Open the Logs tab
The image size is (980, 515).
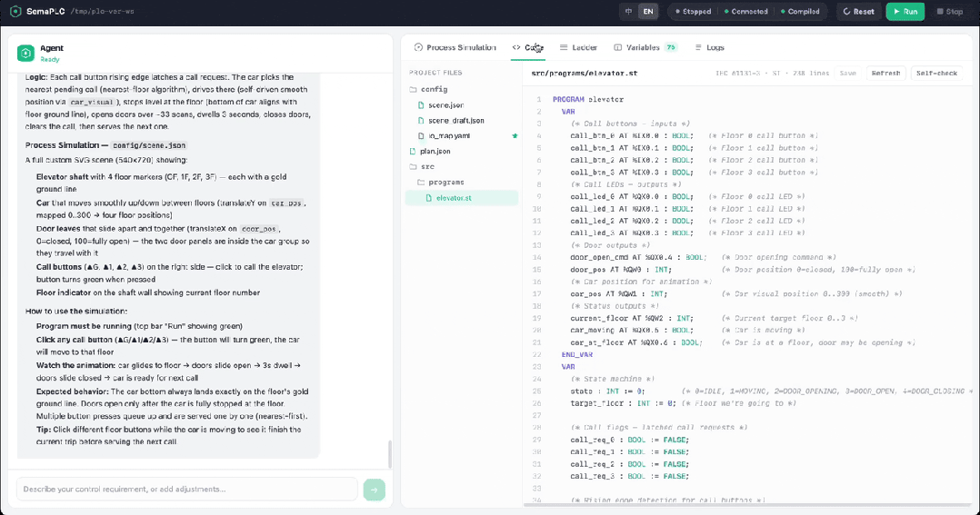[709, 47]
